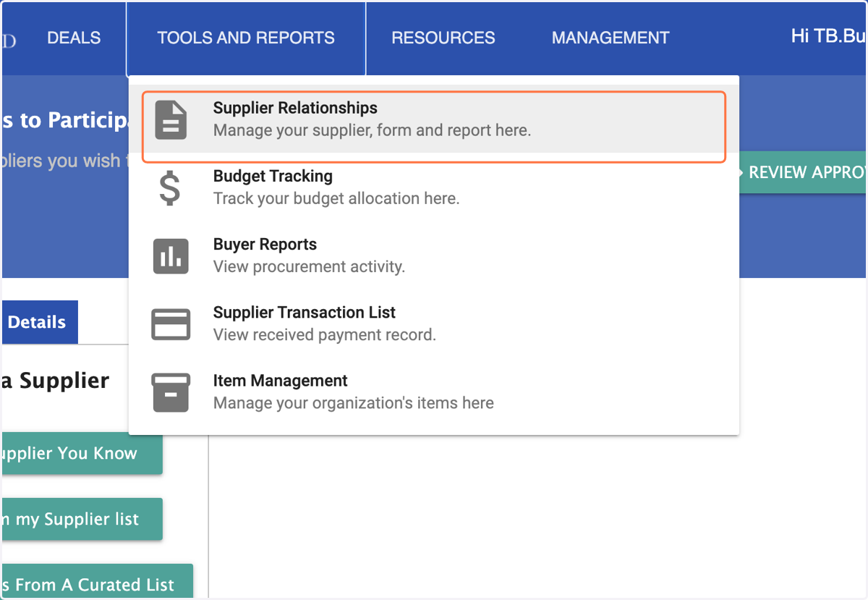Click the Item Management archive box icon

click(171, 392)
